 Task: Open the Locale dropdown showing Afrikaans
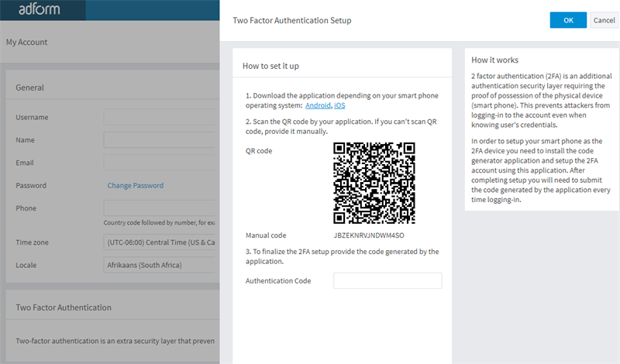[160, 265]
